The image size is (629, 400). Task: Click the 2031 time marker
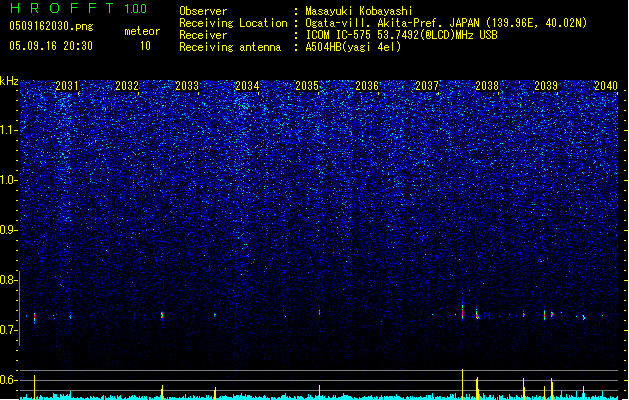pos(67,85)
